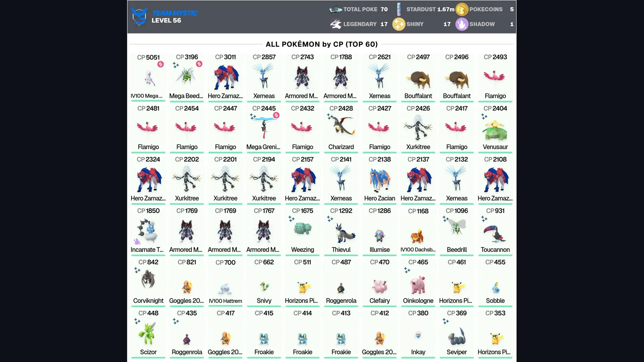
Task: Click the 'ALL POKÉMON by CP (TOP 60)' heading
Action: click(322, 44)
